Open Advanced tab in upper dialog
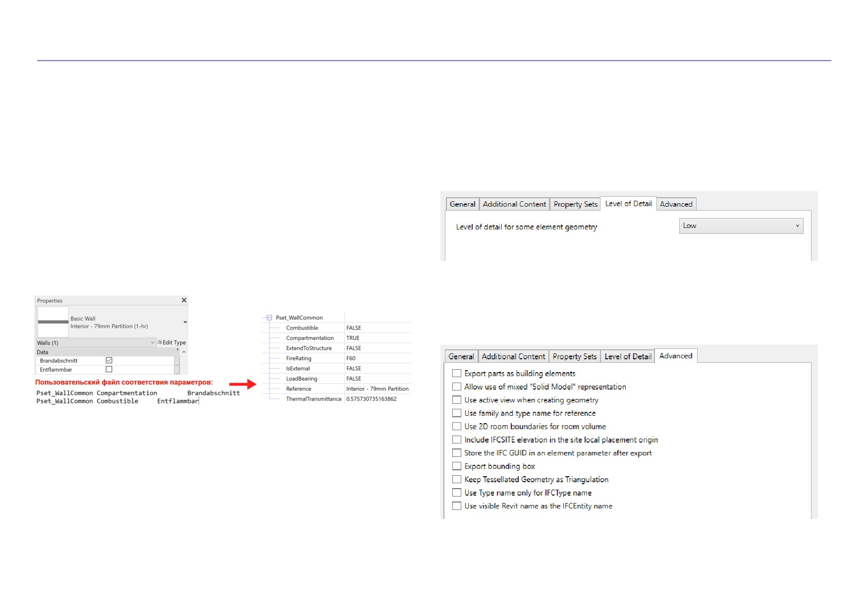This screenshot has width=868, height=614. [x=676, y=204]
